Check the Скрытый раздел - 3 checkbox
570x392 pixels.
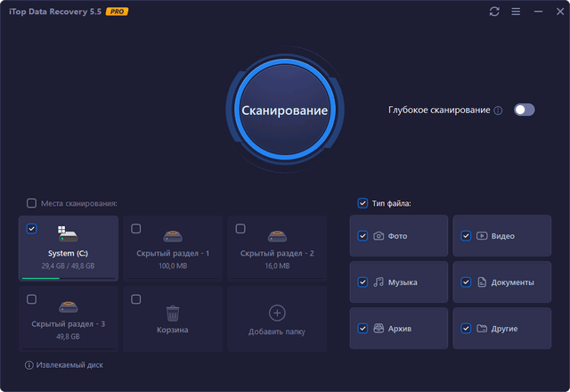pyautogui.click(x=32, y=299)
